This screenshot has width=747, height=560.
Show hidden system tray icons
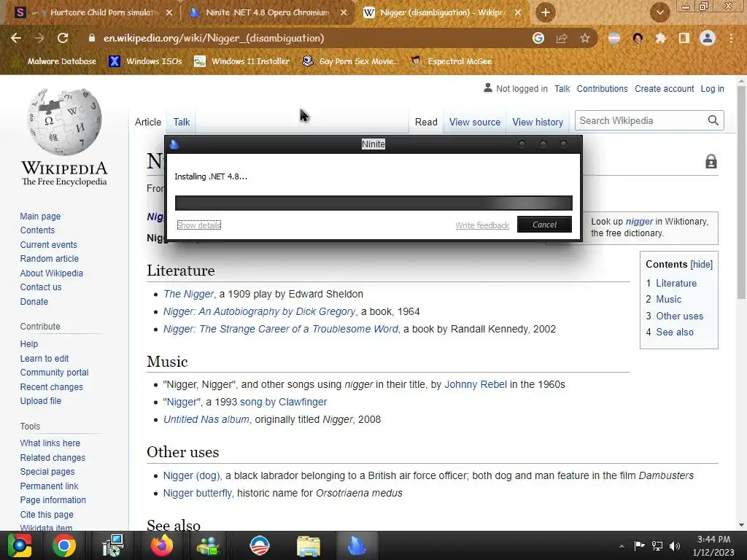tap(622, 546)
